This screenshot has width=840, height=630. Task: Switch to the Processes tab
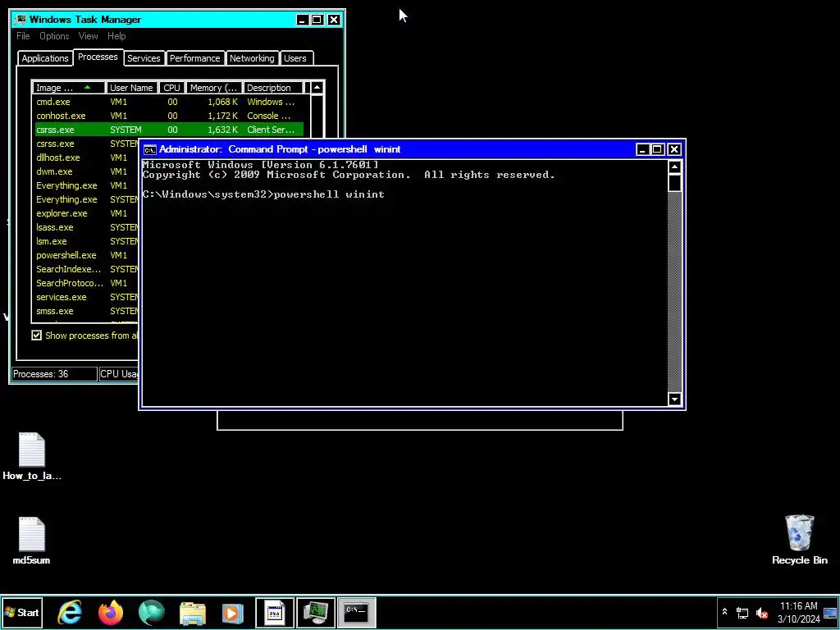tap(98, 57)
